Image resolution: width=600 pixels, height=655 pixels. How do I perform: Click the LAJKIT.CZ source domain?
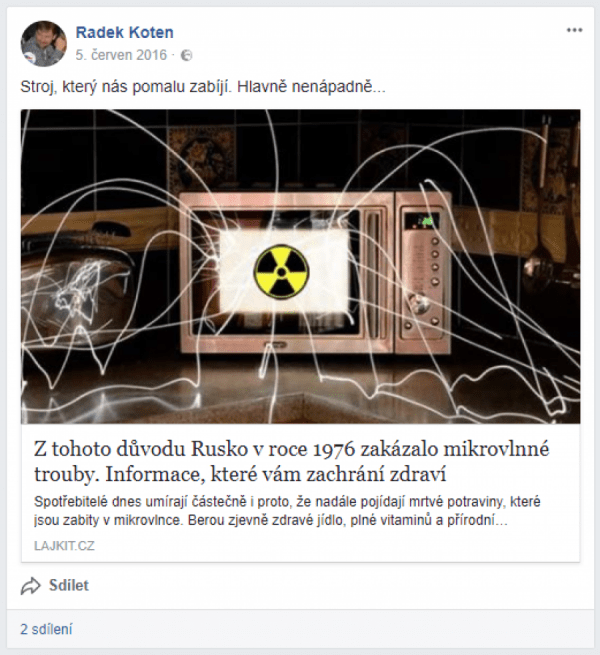[64, 546]
